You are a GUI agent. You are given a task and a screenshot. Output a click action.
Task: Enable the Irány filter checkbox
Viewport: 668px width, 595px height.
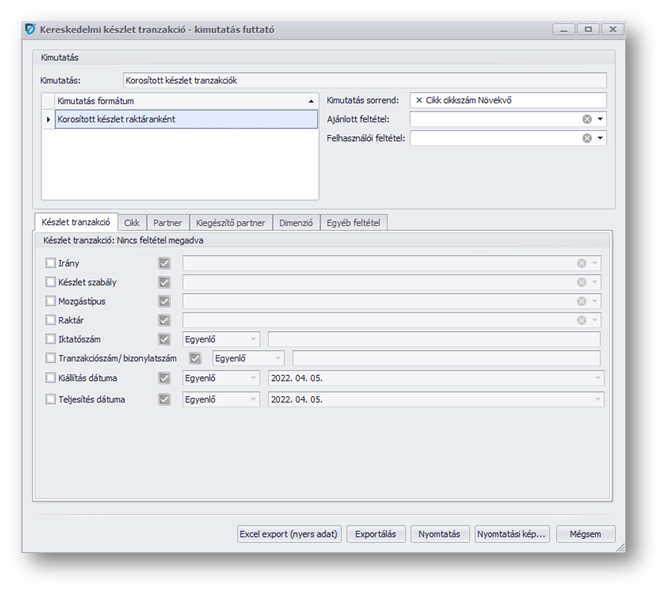[51, 263]
